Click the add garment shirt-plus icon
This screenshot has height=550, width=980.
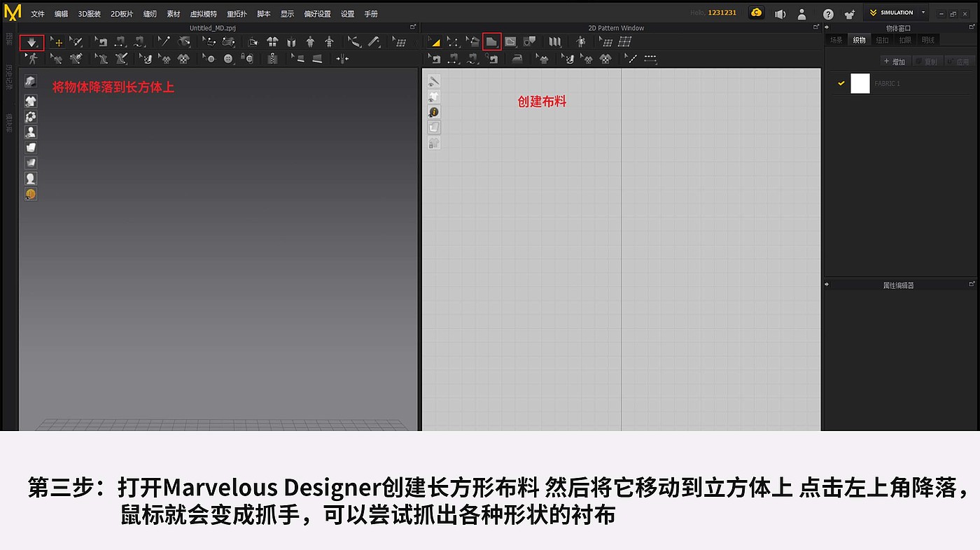[x=850, y=13]
